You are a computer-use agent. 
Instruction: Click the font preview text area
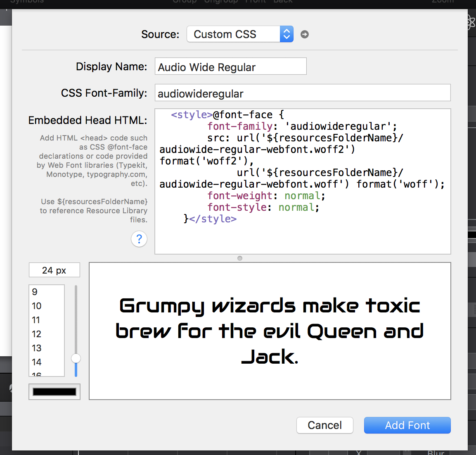(x=270, y=331)
